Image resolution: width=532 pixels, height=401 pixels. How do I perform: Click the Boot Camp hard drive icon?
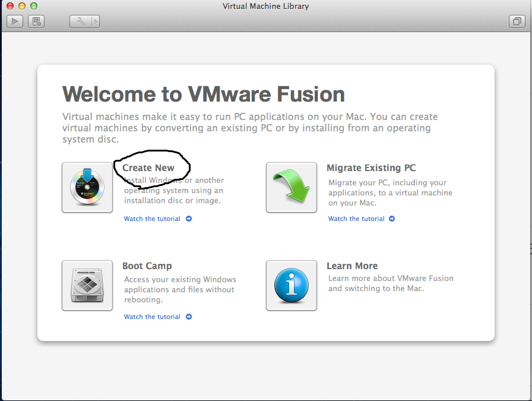(x=87, y=285)
